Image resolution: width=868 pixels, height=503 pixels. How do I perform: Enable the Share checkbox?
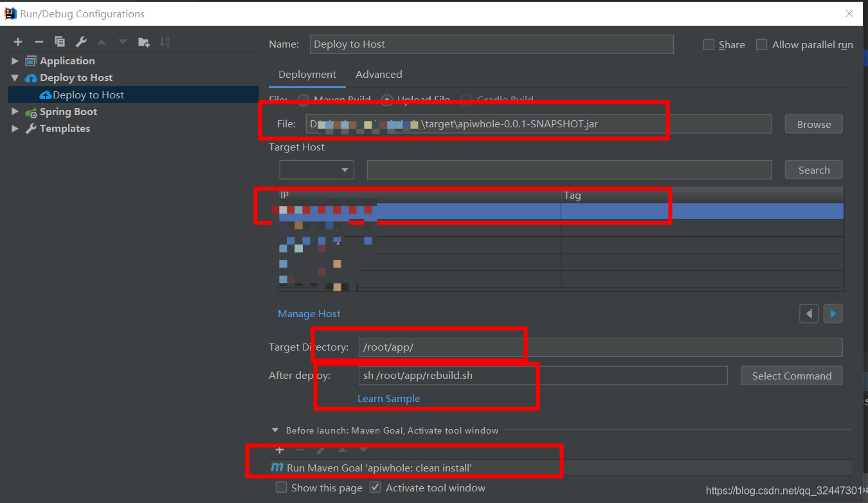coord(709,44)
